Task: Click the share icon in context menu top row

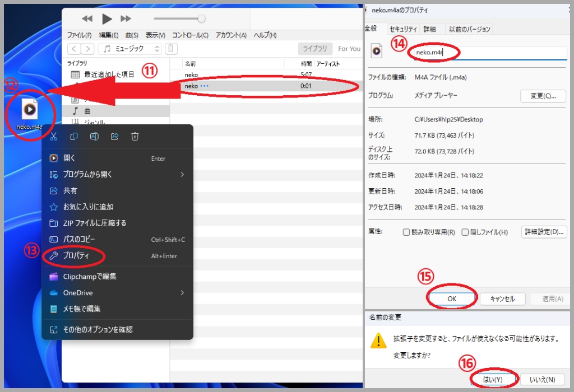Action: (x=114, y=137)
